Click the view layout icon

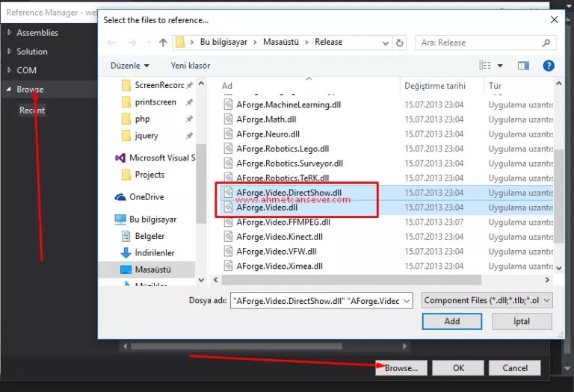[x=485, y=66]
